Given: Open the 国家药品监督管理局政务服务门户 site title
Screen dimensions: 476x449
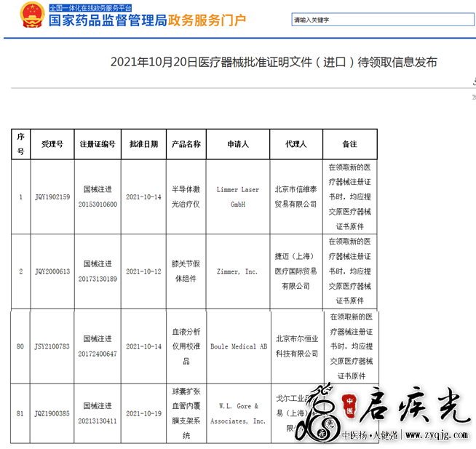Looking at the screenshot, I should [x=147, y=20].
